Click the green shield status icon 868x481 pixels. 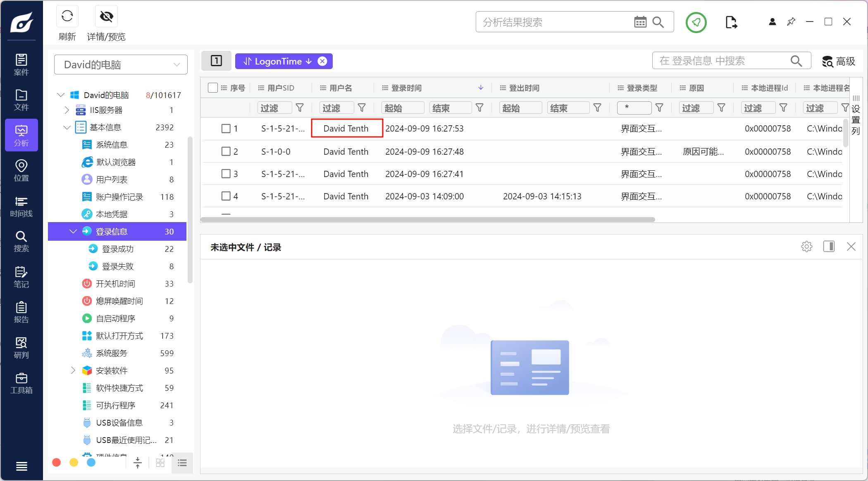696,22
